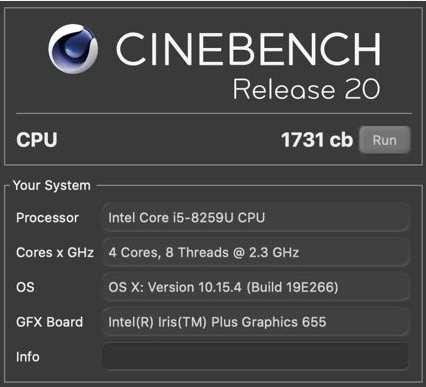Click the OS label
426x387 pixels.
[25, 287]
